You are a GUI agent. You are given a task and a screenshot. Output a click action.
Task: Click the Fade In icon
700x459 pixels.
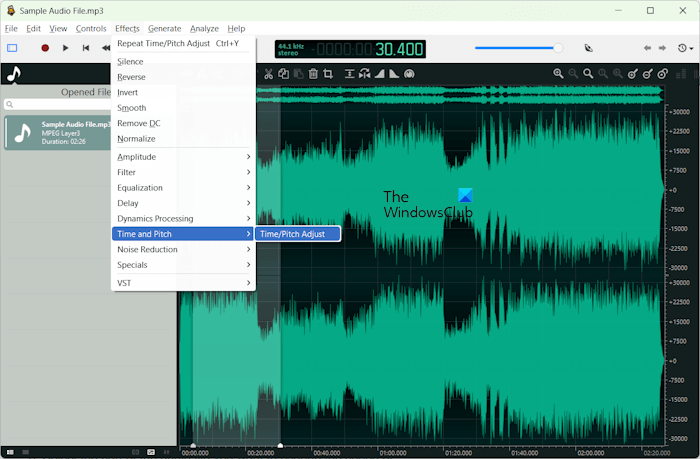tap(381, 74)
